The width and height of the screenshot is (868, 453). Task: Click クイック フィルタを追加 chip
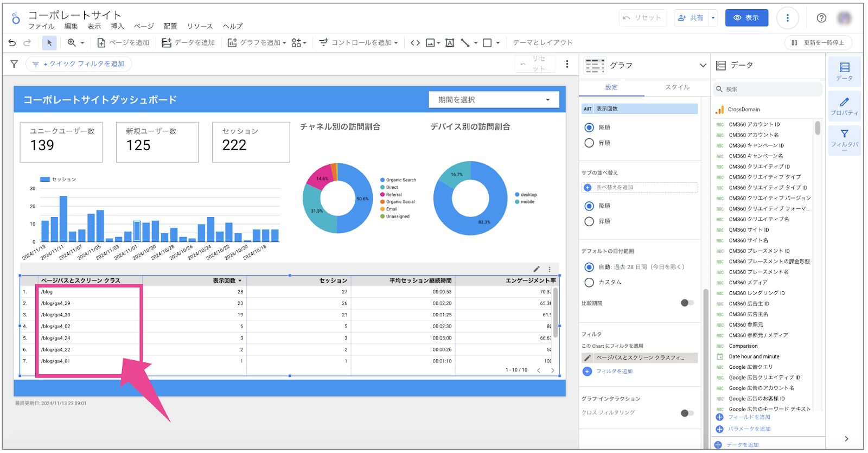click(79, 64)
